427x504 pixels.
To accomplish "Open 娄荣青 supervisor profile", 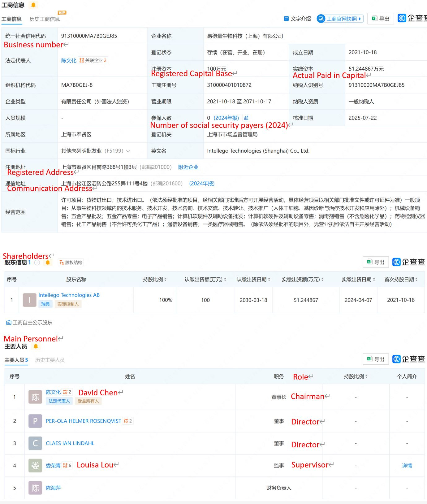I will click(53, 466).
